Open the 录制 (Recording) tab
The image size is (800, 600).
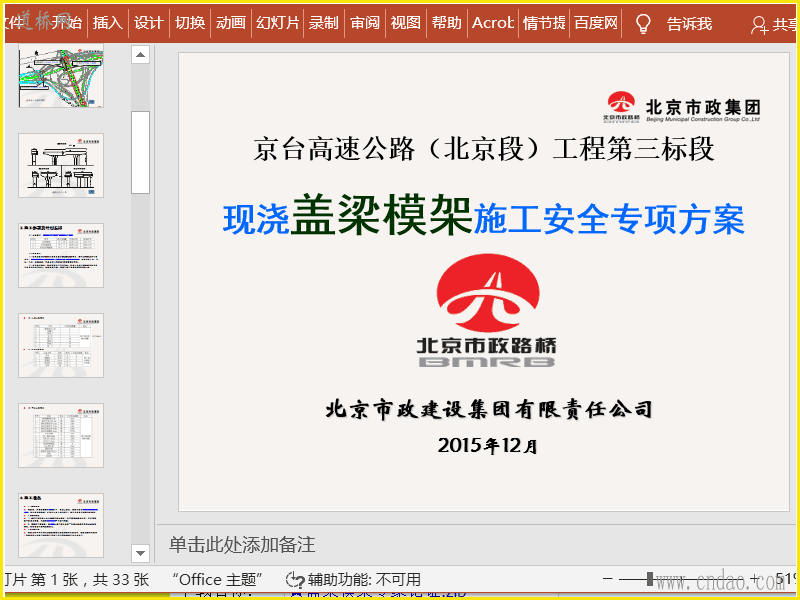[x=323, y=23]
